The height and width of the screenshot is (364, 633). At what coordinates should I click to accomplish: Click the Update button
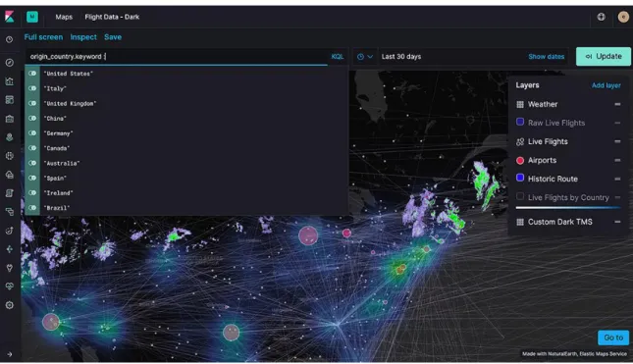coord(604,57)
